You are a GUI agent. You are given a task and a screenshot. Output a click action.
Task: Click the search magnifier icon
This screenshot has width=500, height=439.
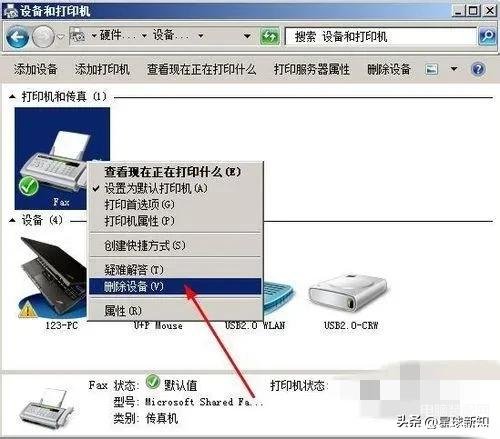488,36
